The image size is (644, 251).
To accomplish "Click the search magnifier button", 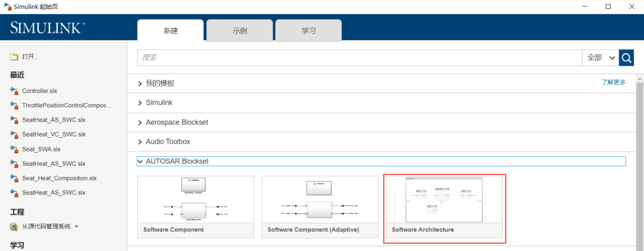I will [626, 58].
